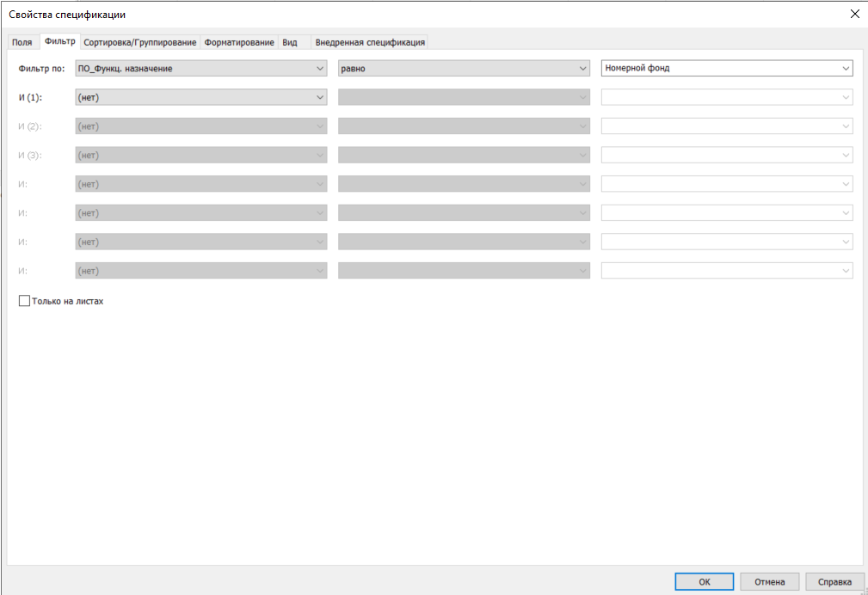Open the Сортировка/Группирование tab
The image size is (868, 595).
[x=140, y=42]
